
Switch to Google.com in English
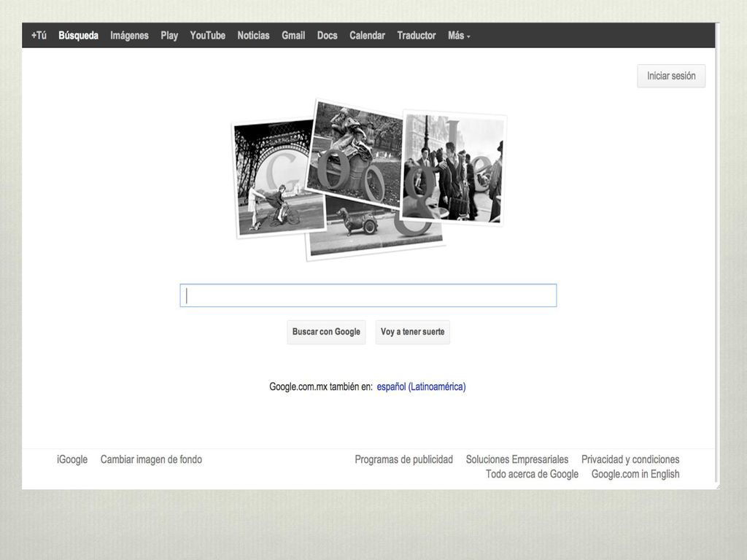point(635,474)
